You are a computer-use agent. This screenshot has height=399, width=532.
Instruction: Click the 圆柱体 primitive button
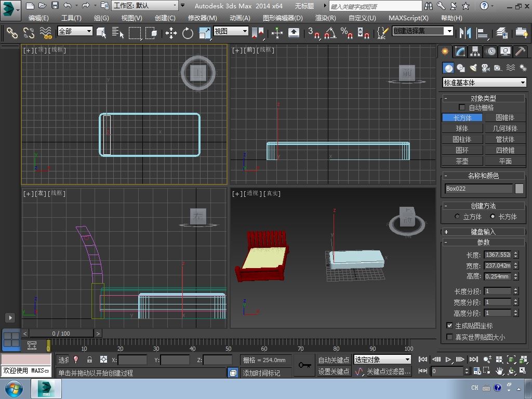click(462, 139)
